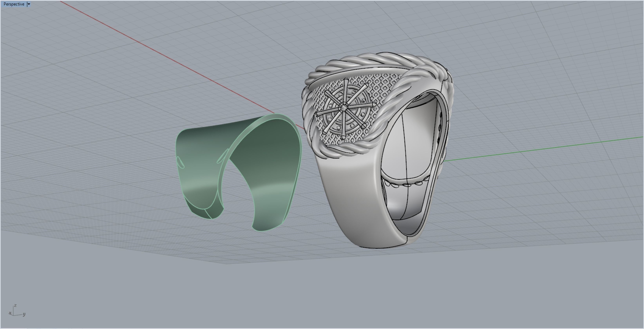The image size is (644, 329).
Task: Click the world axis icon
Action: 17,311
